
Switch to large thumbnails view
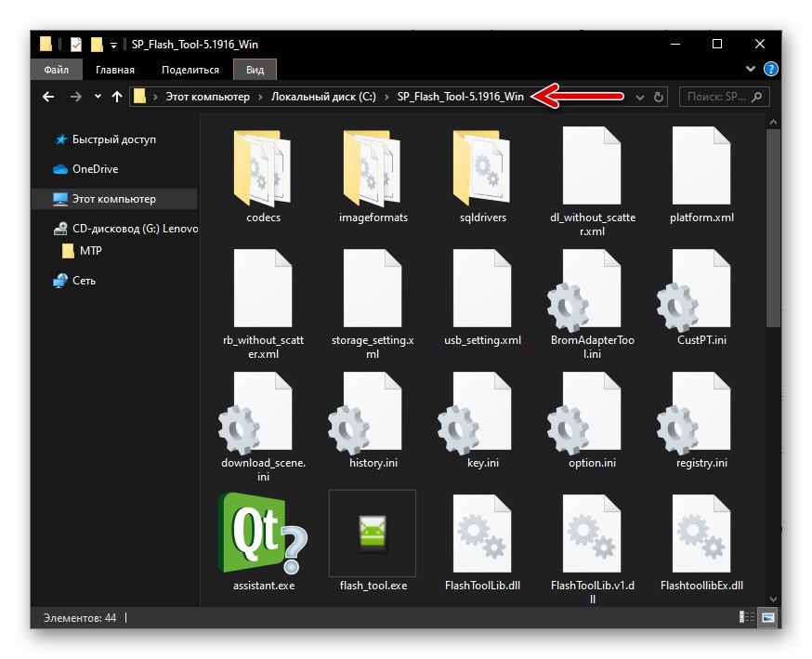[768, 617]
